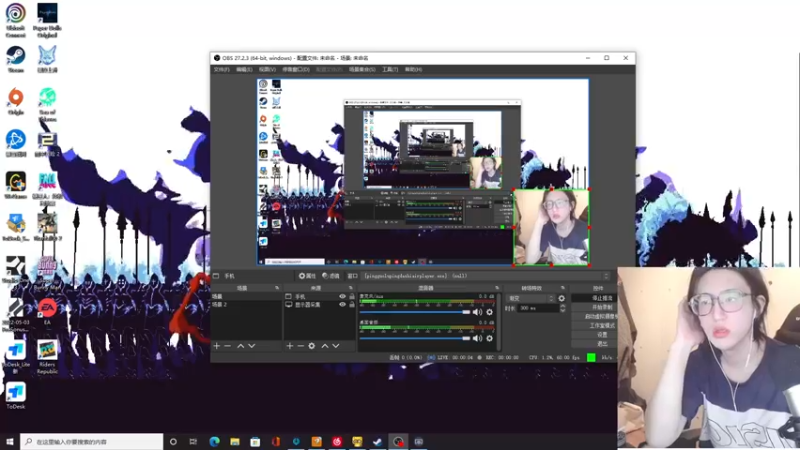Move scene up in Scenes list
The height and width of the screenshot is (450, 800).
pos(240,346)
